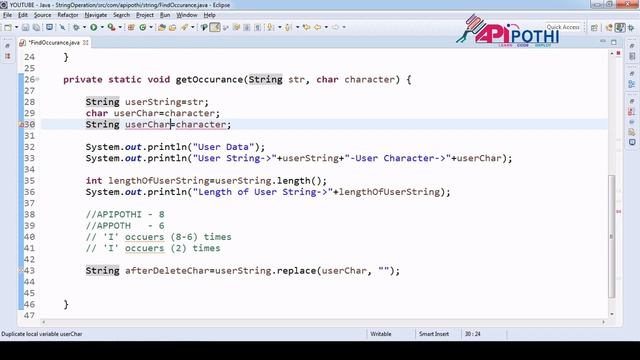Click the Open Perspective icon
Screen dimensions: 640x360
tap(594, 27)
